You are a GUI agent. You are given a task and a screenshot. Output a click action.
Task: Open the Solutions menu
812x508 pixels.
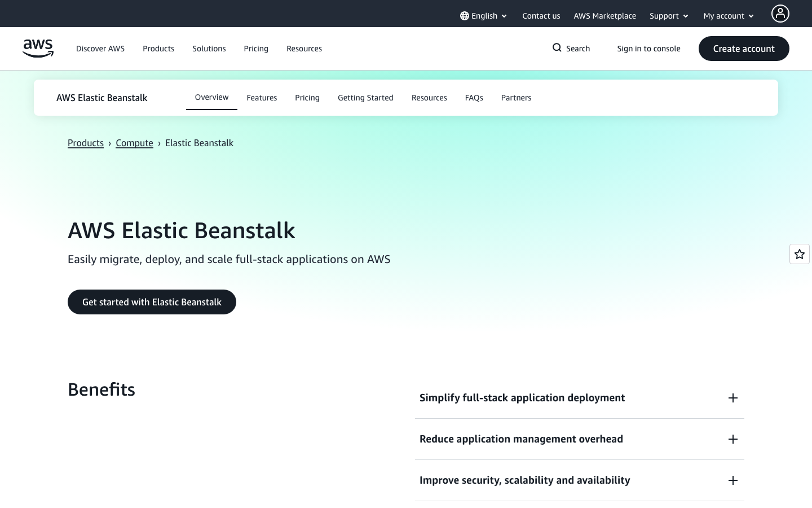pos(209,49)
